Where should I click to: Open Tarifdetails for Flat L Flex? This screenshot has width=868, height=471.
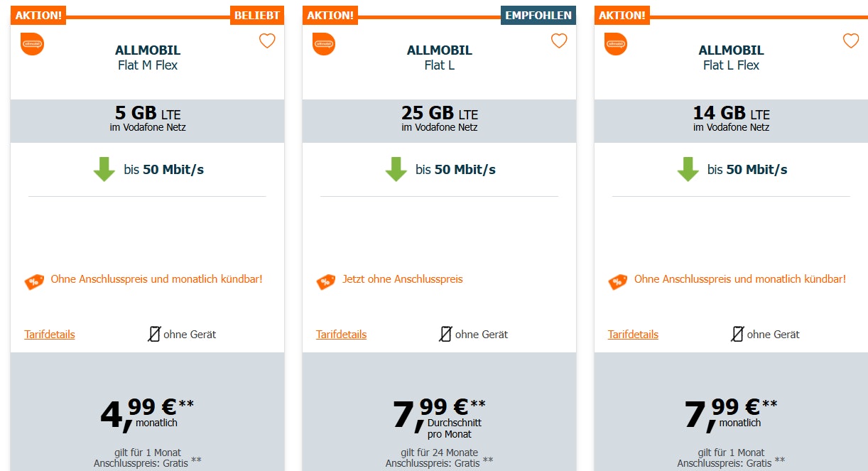pos(633,335)
